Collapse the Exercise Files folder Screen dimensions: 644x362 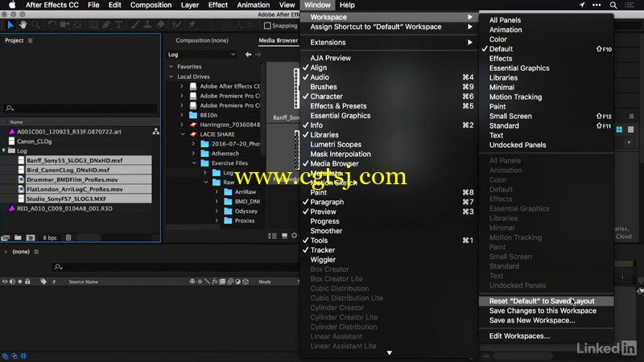tap(194, 163)
